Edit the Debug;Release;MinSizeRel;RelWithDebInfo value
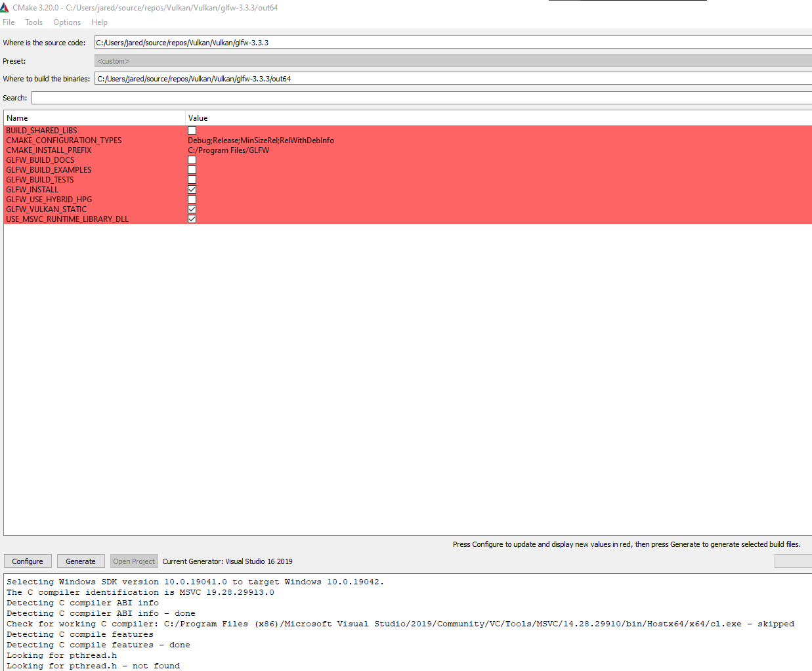 click(x=261, y=141)
